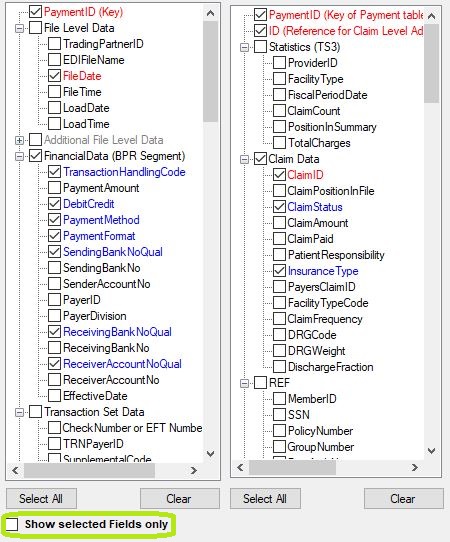Click the left list horizontal scroll left arrow
Screen dimensions: 450x542
[15, 470]
